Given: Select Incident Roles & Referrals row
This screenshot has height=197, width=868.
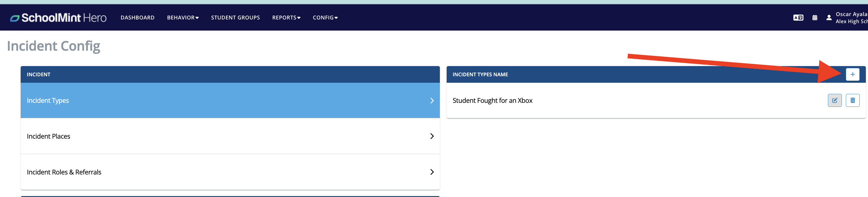Looking at the screenshot, I should coord(230,172).
